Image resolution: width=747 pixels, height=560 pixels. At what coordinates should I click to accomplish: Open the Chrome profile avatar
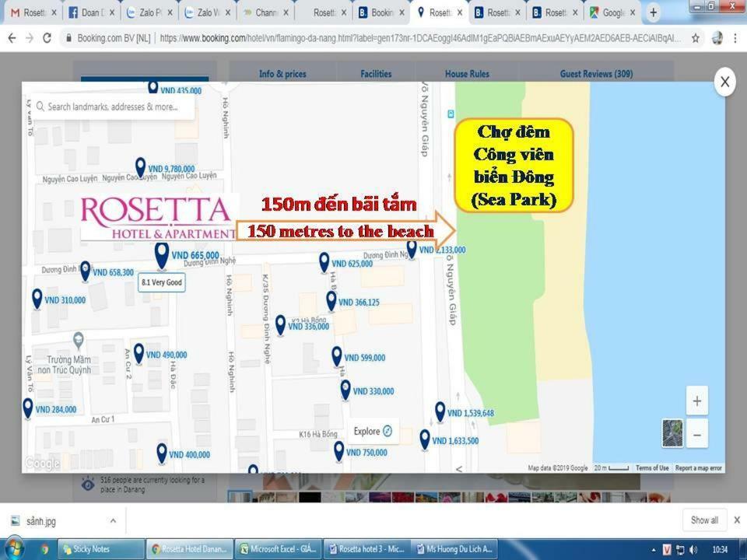click(x=717, y=38)
